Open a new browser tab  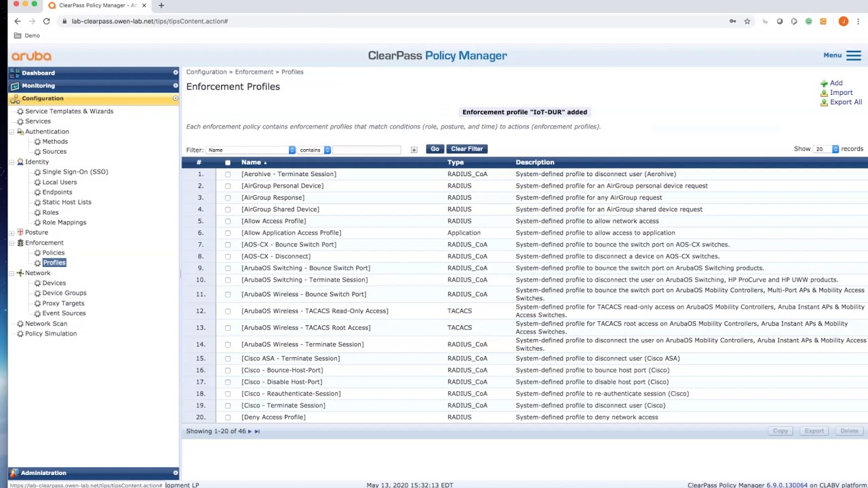[161, 5]
